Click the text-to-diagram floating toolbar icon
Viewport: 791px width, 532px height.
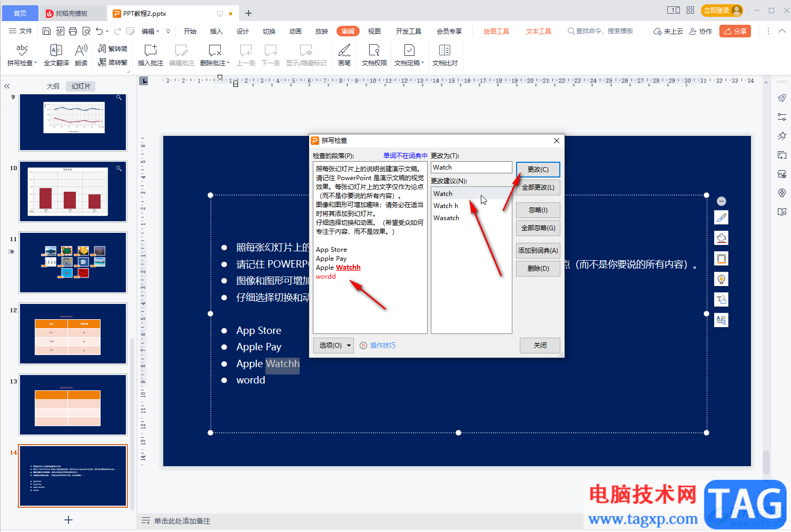click(721, 300)
